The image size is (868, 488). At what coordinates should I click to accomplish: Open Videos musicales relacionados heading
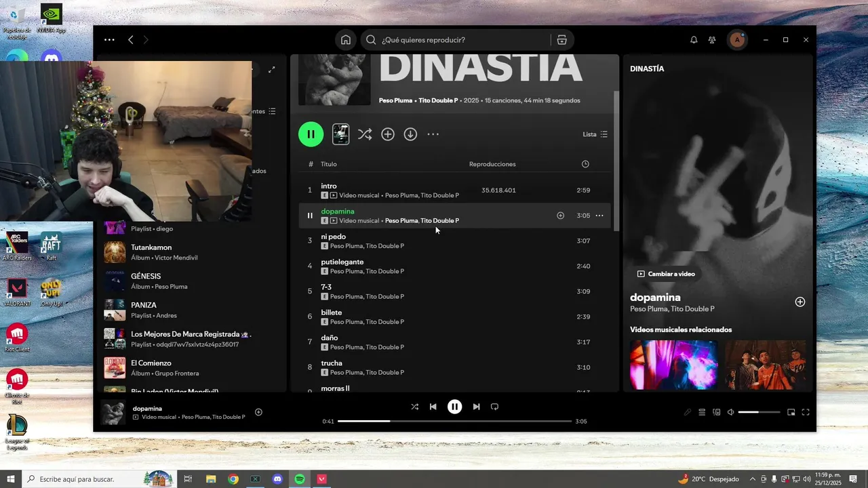click(x=681, y=329)
